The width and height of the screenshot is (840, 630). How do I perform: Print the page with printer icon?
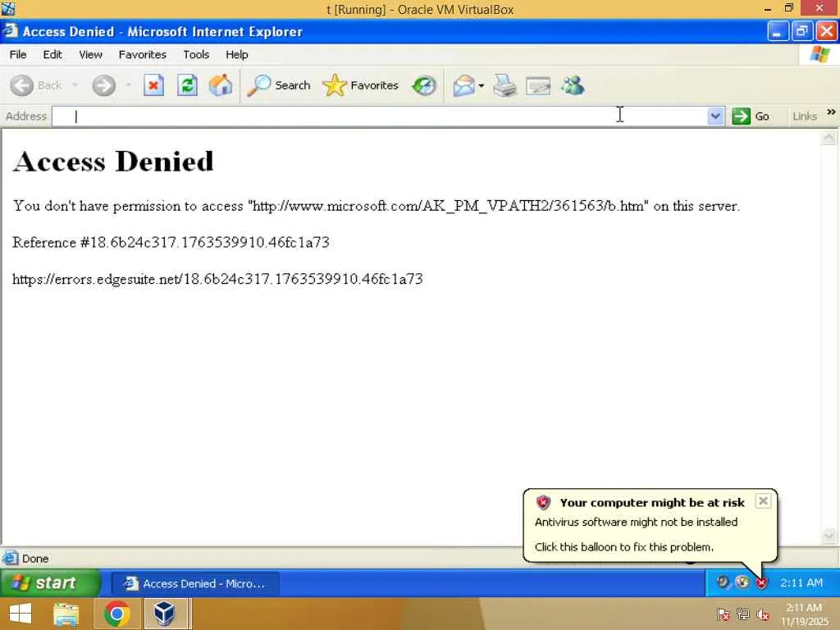pos(504,85)
